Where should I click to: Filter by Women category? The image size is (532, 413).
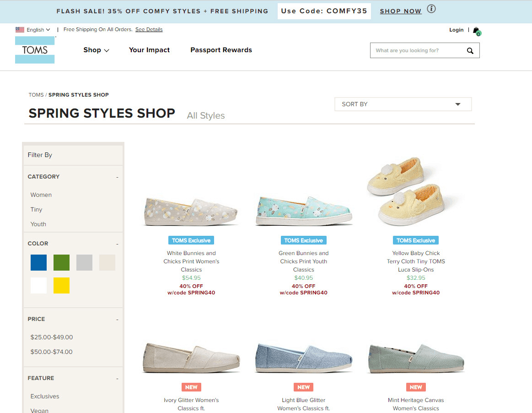tap(41, 195)
